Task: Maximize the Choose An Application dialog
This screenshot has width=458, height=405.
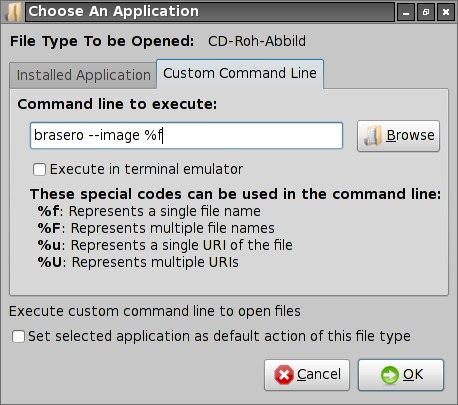Action: pyautogui.click(x=426, y=12)
